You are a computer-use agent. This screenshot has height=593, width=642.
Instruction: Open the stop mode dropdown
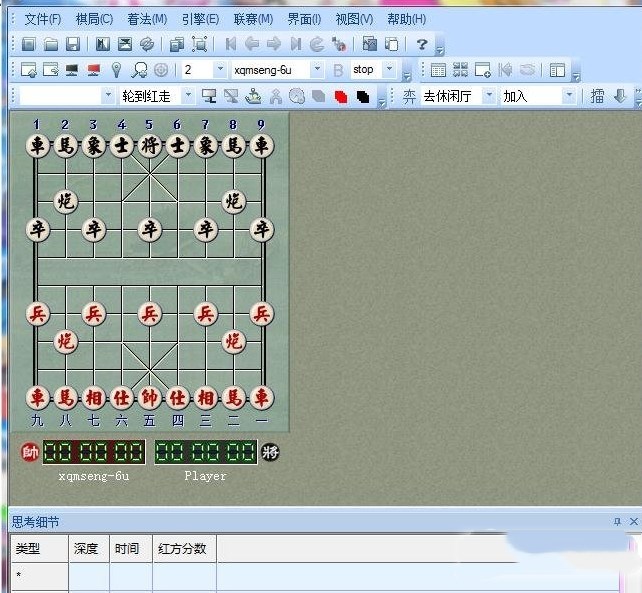click(390, 69)
